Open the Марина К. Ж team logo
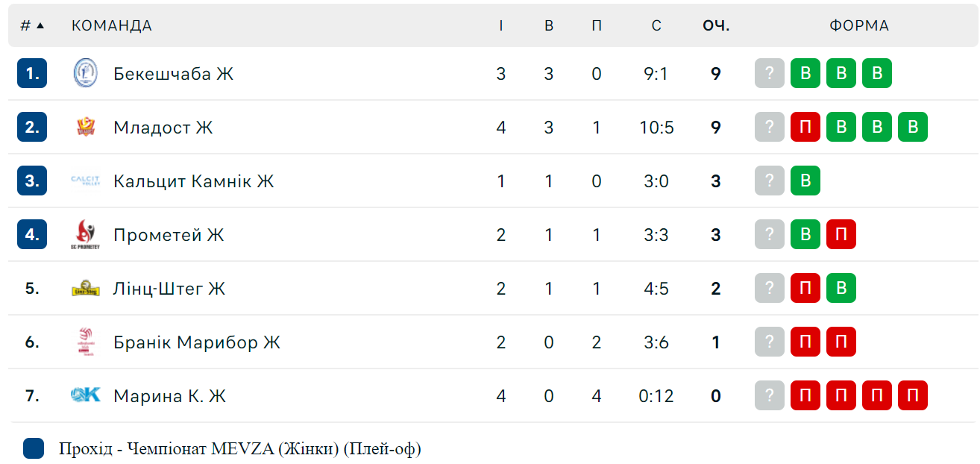The width and height of the screenshot is (980, 464). (x=85, y=395)
